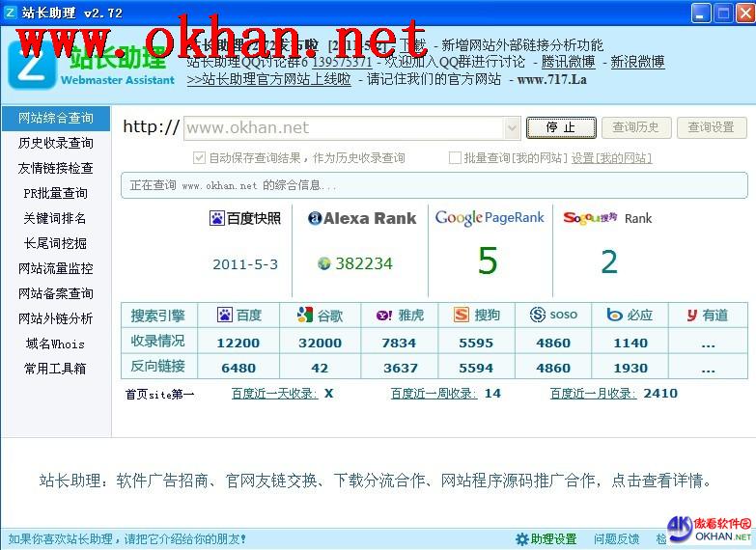Click the Sogou Rank value 2
Screen dimensions: 756x550
click(x=609, y=262)
